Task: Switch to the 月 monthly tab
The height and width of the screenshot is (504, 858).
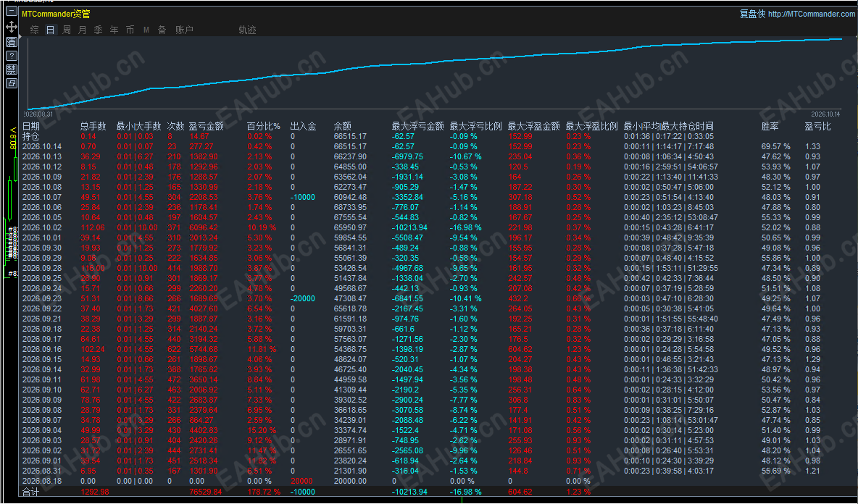Action: click(x=82, y=30)
